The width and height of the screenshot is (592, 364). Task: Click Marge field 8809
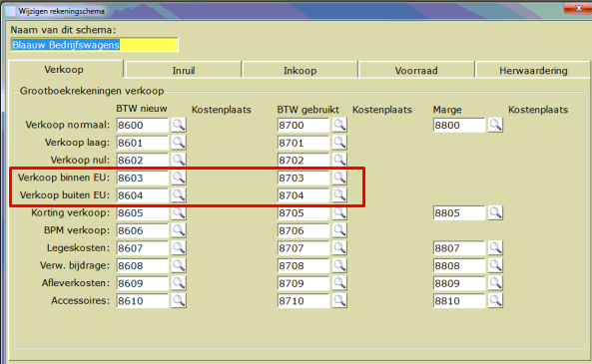(459, 283)
